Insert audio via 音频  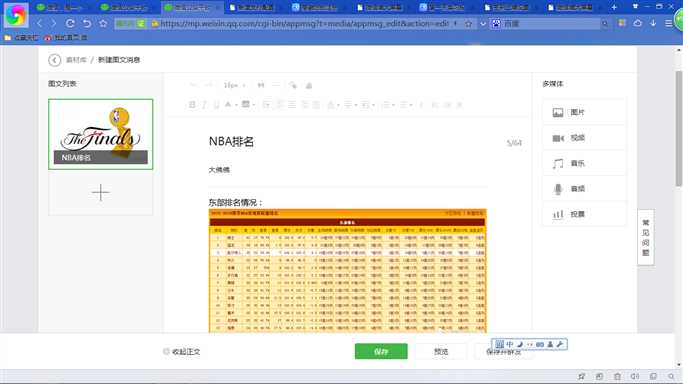[x=584, y=189]
